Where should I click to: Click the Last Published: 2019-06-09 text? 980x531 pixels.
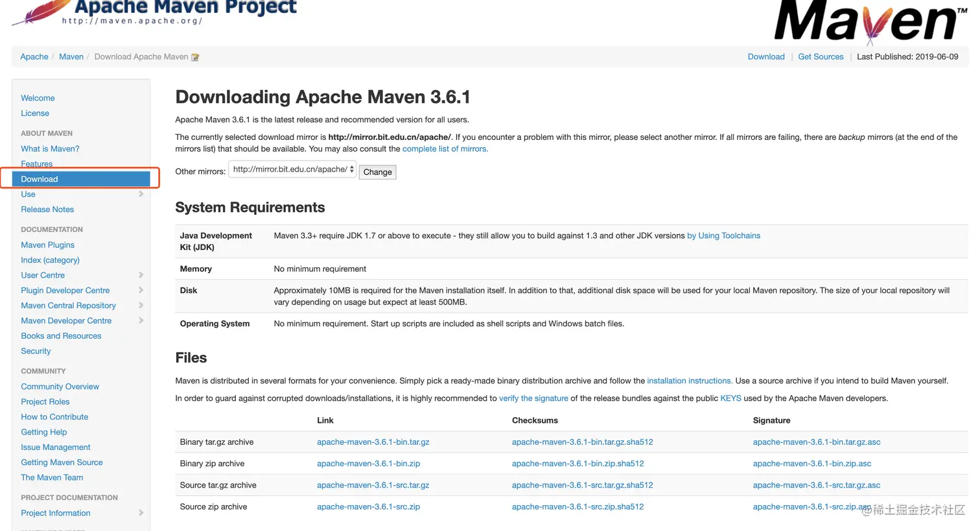[x=907, y=57]
